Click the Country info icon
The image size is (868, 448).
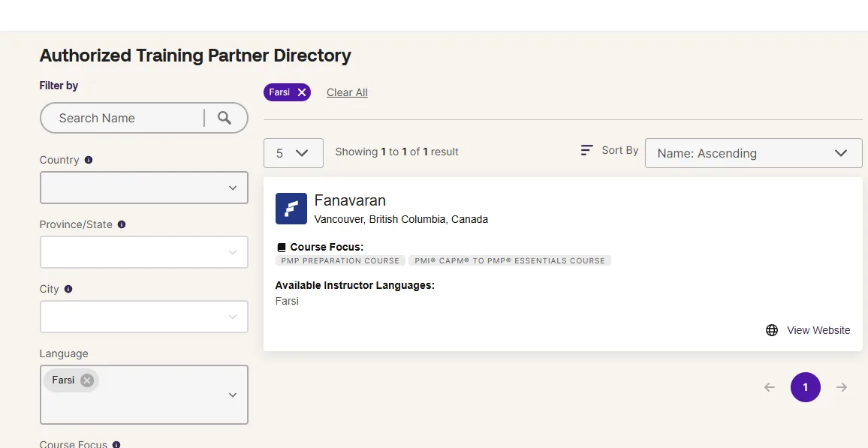coord(89,160)
